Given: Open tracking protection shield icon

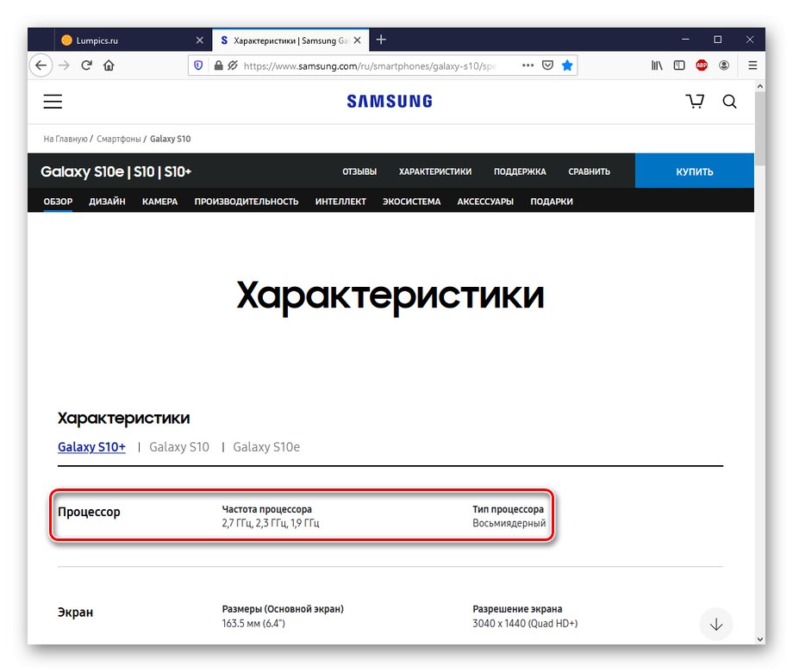Looking at the screenshot, I should [x=198, y=65].
